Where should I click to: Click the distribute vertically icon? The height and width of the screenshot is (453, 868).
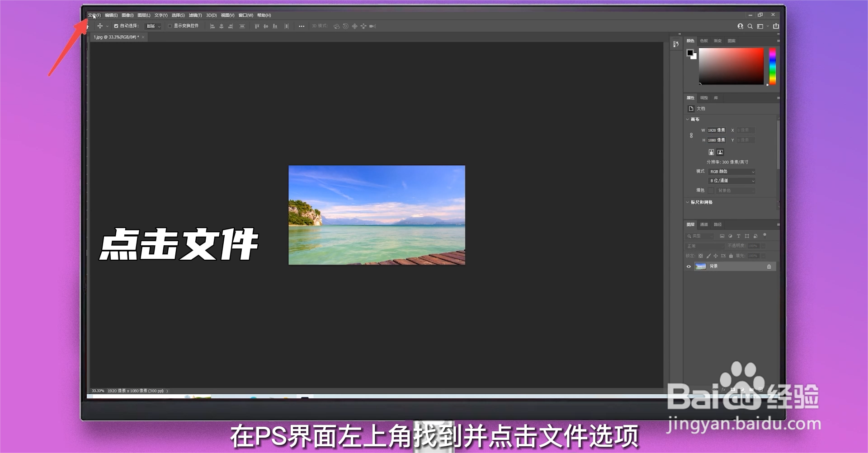coord(242,26)
